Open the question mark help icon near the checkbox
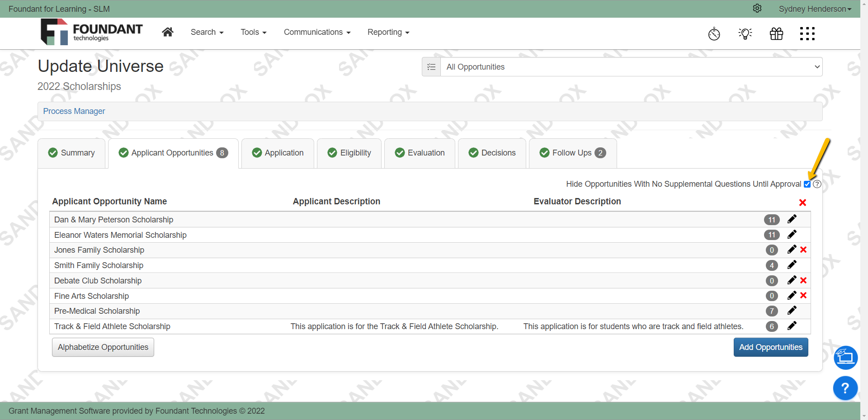 point(817,184)
